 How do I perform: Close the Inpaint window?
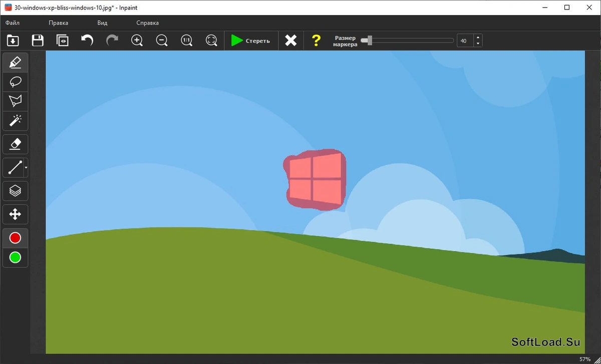point(589,8)
